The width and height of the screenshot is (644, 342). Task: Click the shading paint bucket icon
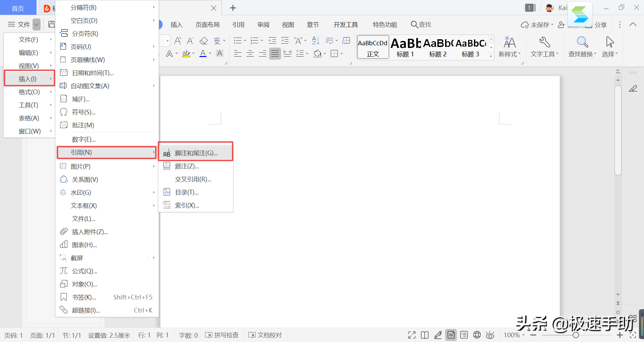[317, 54]
